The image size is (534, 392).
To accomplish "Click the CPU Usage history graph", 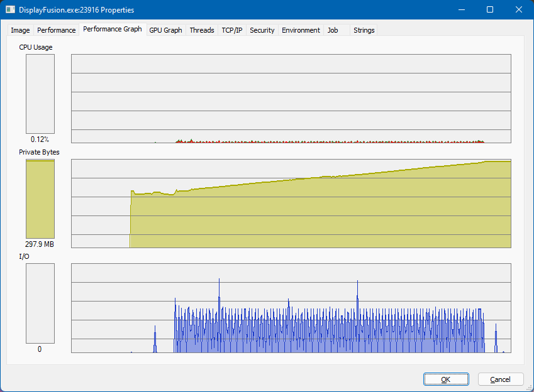I will tap(291, 99).
